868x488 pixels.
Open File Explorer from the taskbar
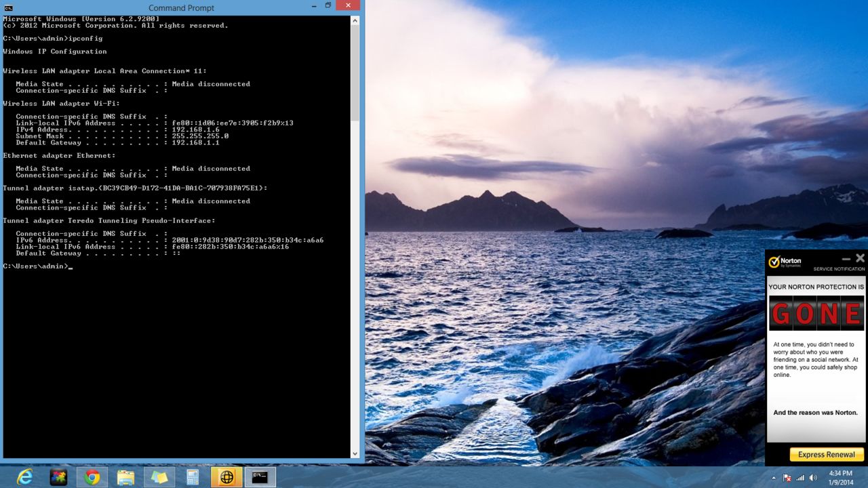coord(125,477)
